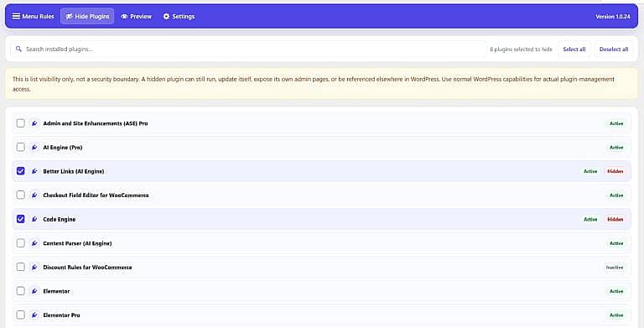The height and width of the screenshot is (328, 644).
Task: Click plugin icon of Admin and Site Enhancements
Action: pyautogui.click(x=34, y=123)
